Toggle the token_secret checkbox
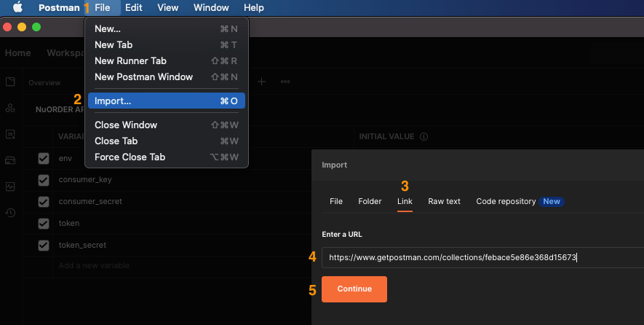This screenshot has width=644, height=325. (44, 245)
